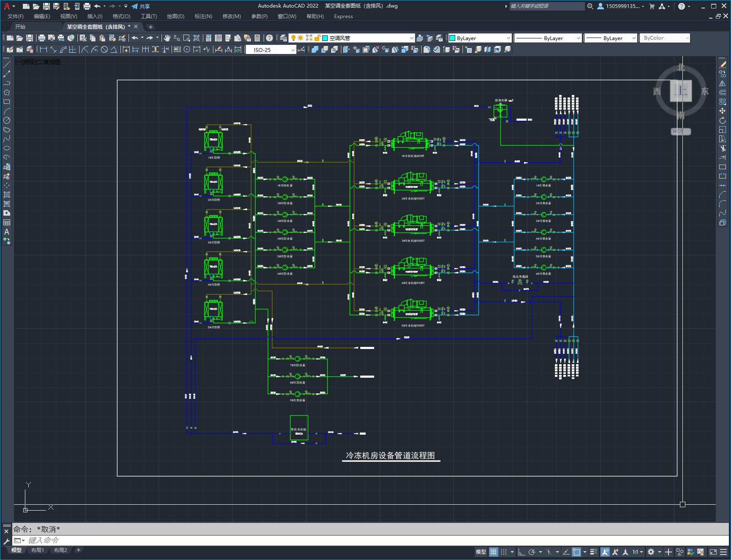731x560 pixels.
Task: Toggle grid display in status bar
Action: pyautogui.click(x=493, y=552)
